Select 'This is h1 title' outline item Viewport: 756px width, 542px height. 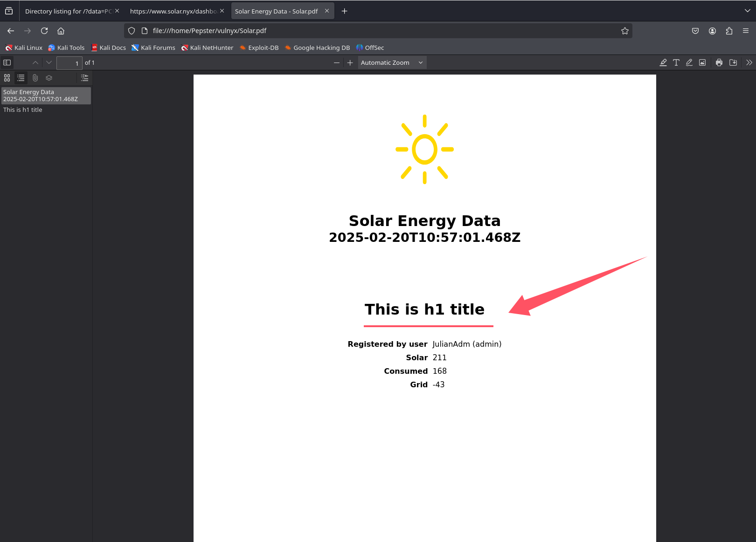23,110
